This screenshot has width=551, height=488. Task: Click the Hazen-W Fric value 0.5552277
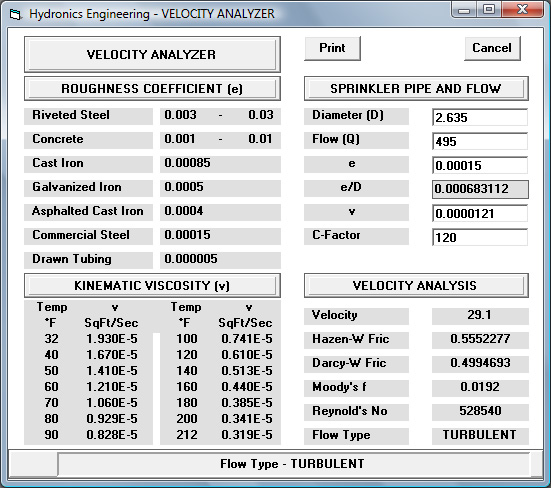coord(480,339)
